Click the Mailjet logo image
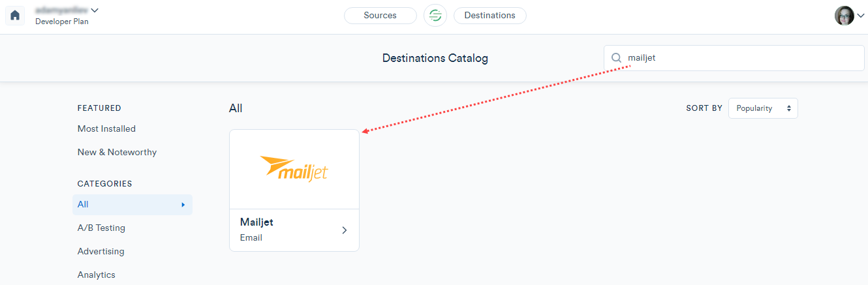This screenshot has height=285, width=868. point(294,169)
